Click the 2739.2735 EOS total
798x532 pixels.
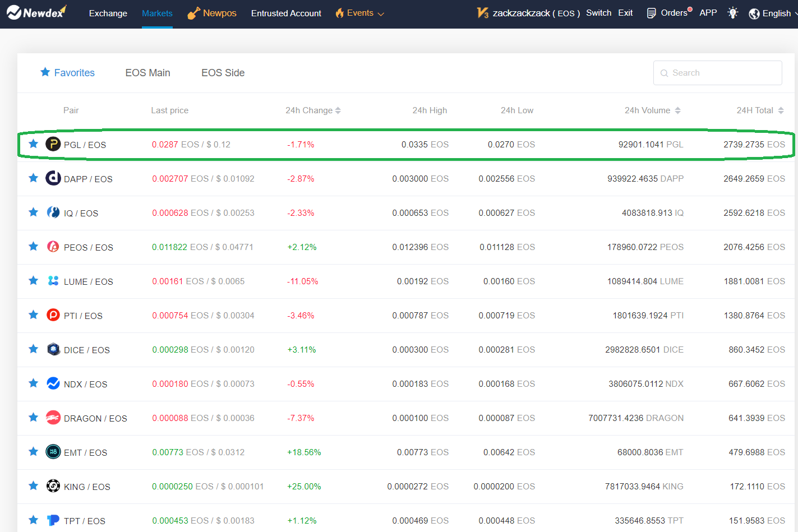(754, 145)
